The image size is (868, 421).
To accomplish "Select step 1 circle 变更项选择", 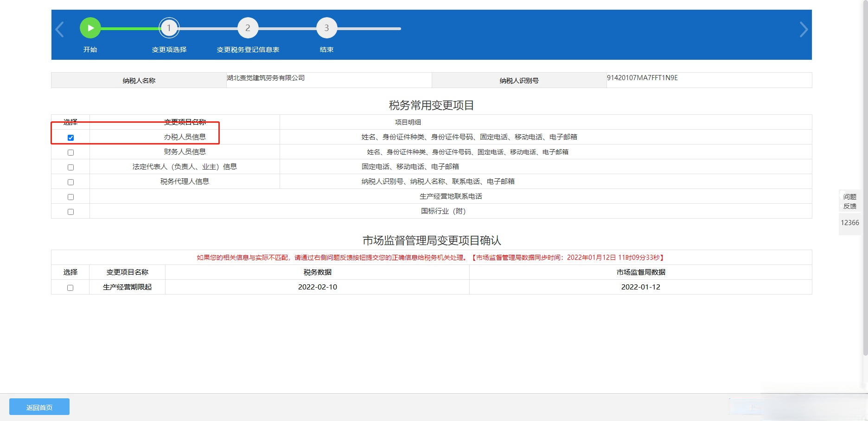I will [169, 28].
